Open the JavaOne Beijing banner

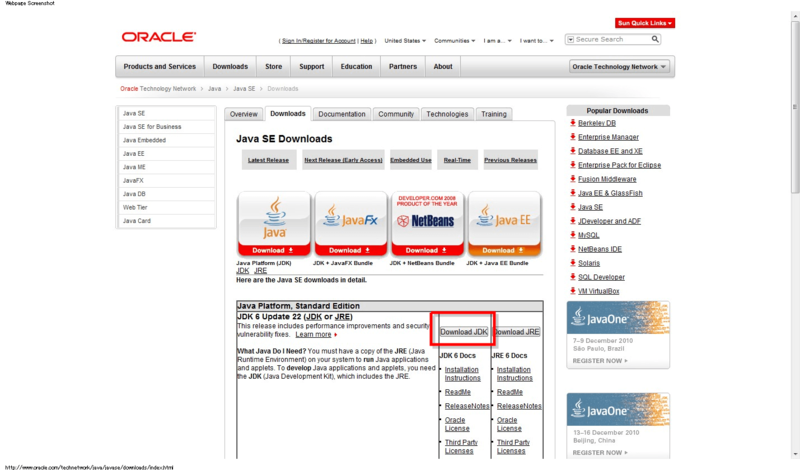(618, 426)
